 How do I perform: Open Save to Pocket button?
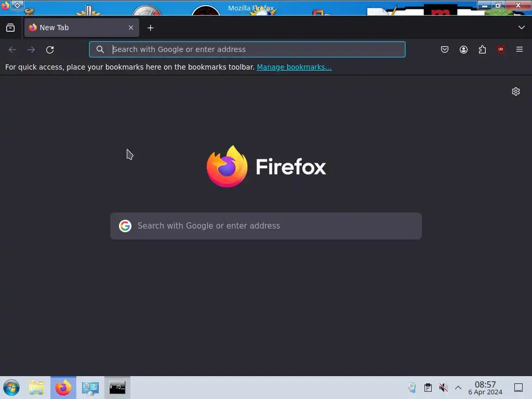[445, 49]
